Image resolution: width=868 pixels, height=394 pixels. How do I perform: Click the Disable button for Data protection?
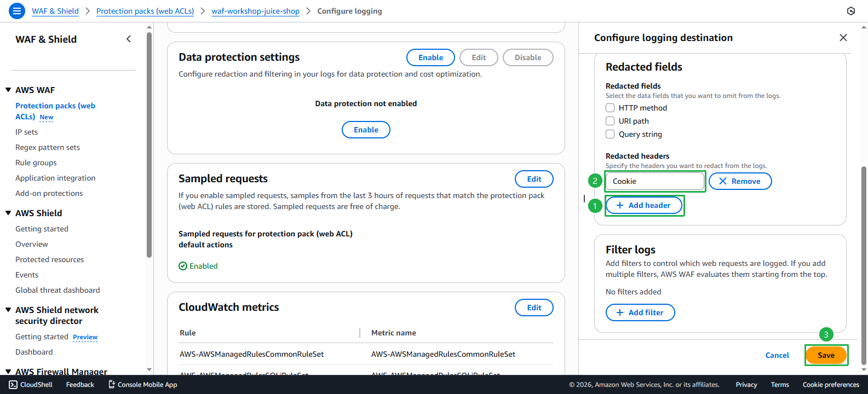pyautogui.click(x=528, y=57)
